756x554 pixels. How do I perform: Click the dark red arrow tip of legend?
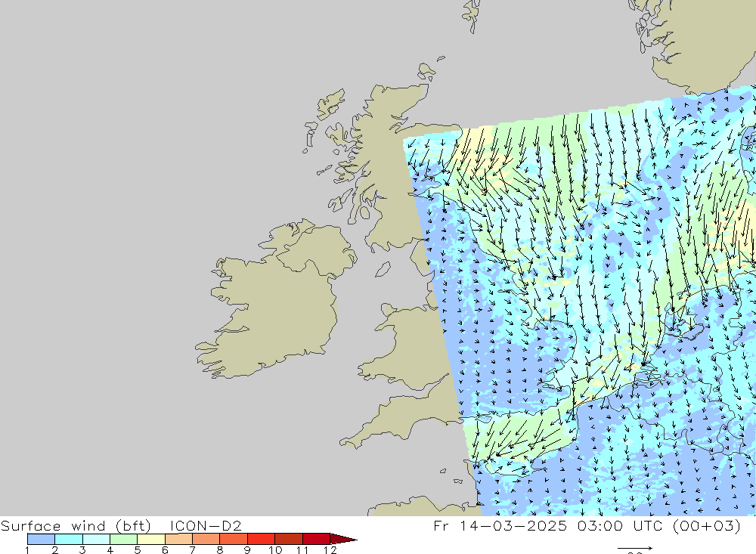(343, 539)
